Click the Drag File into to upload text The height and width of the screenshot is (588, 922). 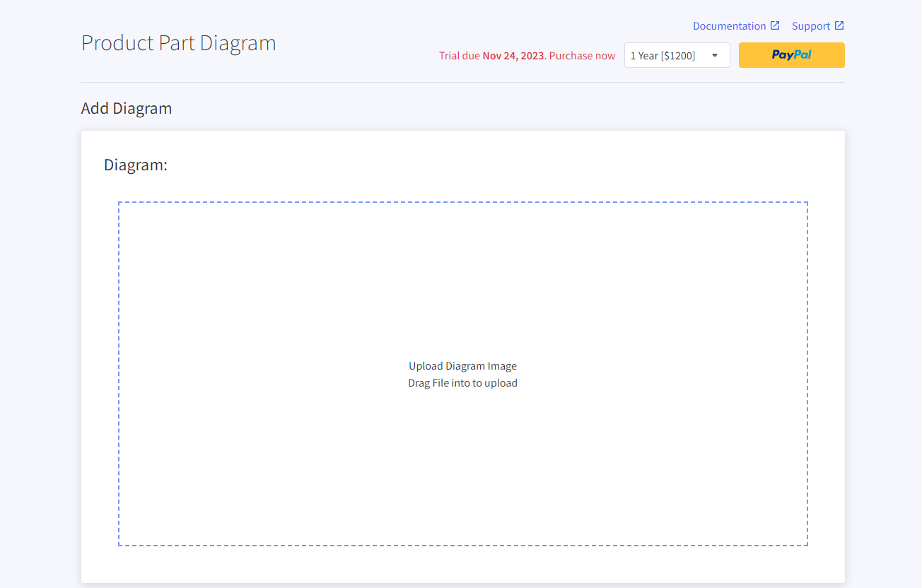(463, 383)
